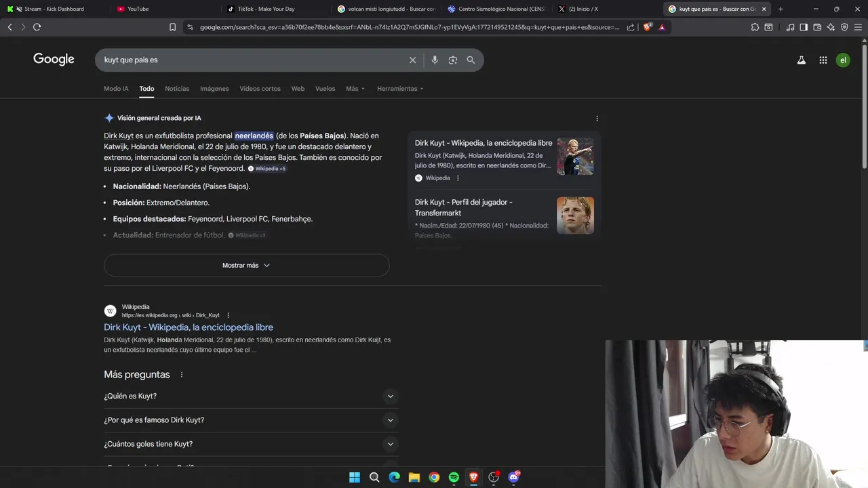Open the Wikipedia +3 source chip

[247, 235]
